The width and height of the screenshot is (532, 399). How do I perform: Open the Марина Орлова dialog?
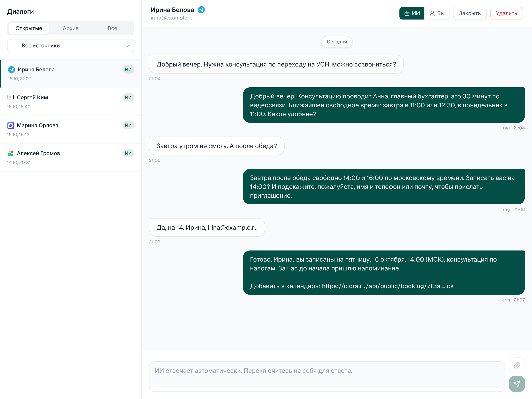click(71, 129)
